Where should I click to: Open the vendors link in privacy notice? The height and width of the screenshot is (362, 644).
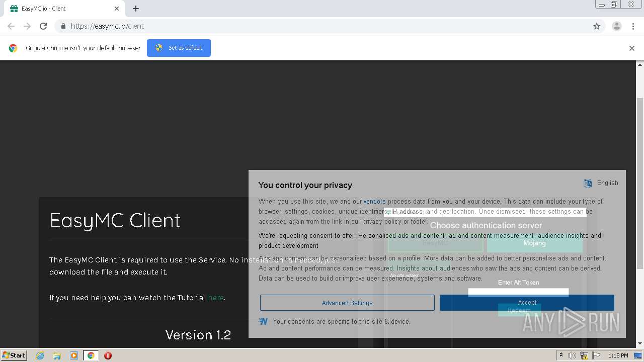tap(374, 201)
